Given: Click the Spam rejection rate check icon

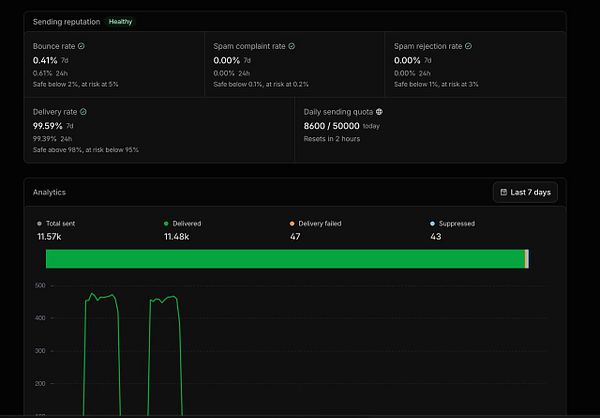Looking at the screenshot, I should pos(468,46).
